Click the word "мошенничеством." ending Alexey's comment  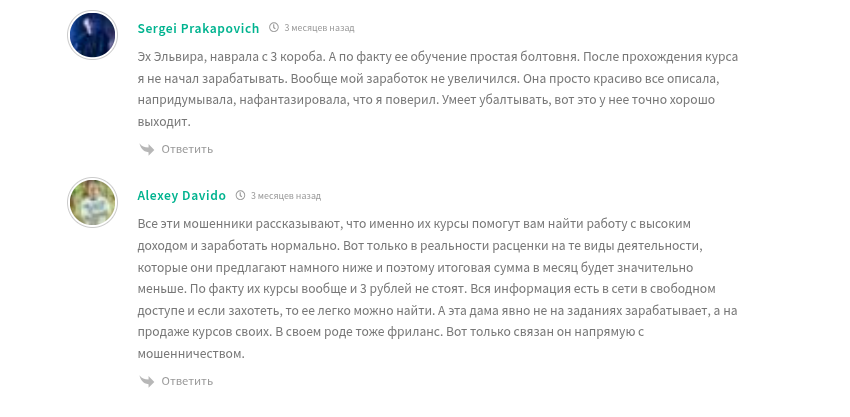tap(190, 354)
